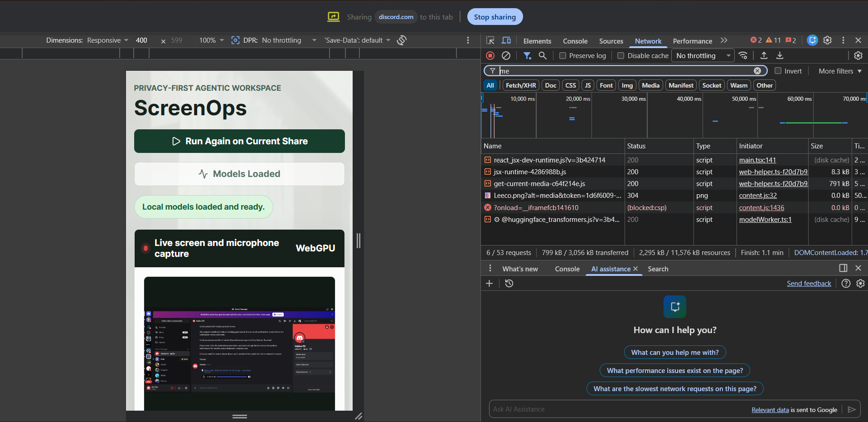Image resolution: width=868 pixels, height=422 pixels.
Task: Check the Invert filter checkbox
Action: click(x=778, y=71)
